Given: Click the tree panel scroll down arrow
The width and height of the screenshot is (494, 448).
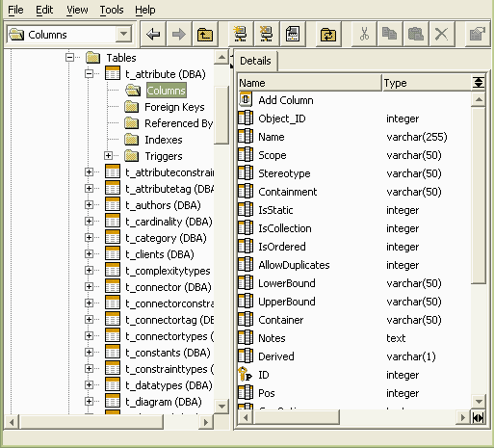Looking at the screenshot, I should point(221,406).
